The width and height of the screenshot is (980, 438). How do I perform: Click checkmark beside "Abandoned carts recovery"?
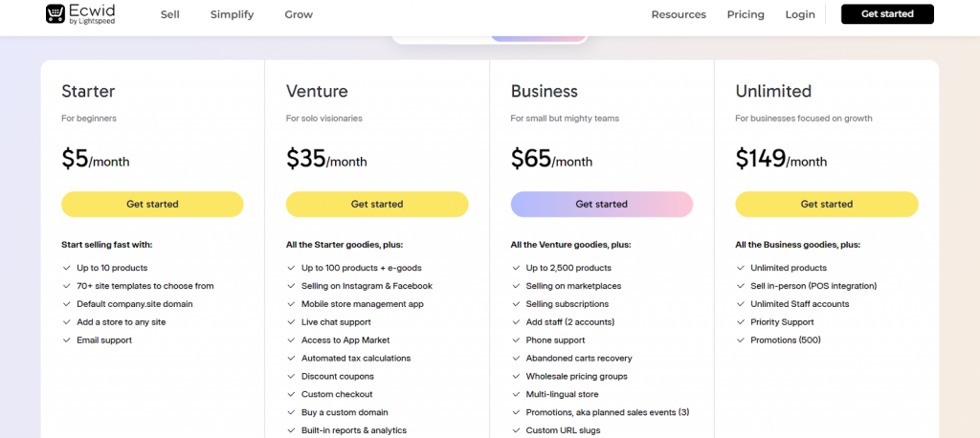(x=516, y=359)
